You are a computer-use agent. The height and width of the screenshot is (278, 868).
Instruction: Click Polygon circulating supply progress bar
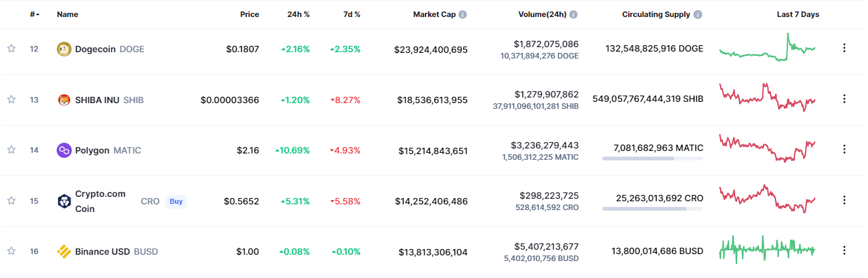point(653,158)
